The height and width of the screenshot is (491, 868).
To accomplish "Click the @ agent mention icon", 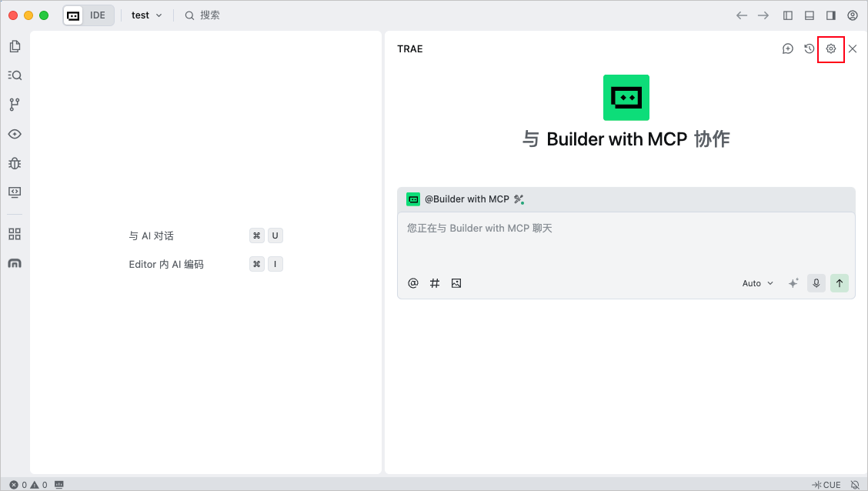I will pos(413,283).
